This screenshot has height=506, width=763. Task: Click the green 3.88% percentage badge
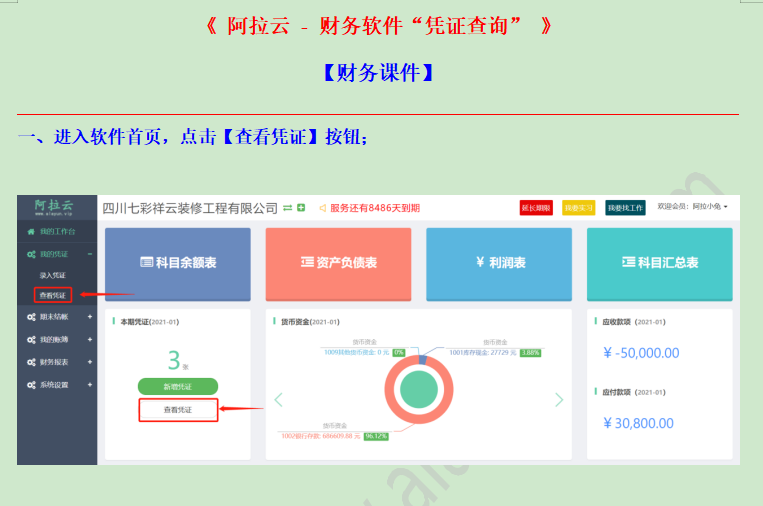(x=530, y=353)
